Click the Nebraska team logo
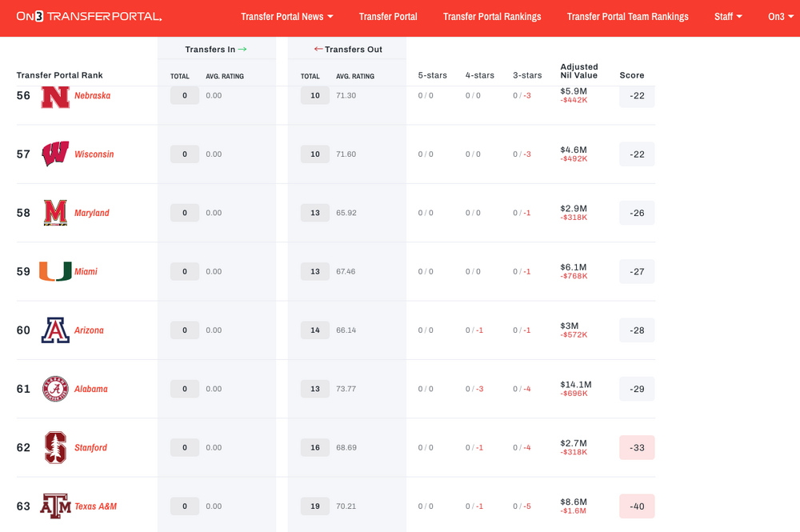Image resolution: width=800 pixels, height=532 pixels. tap(55, 96)
